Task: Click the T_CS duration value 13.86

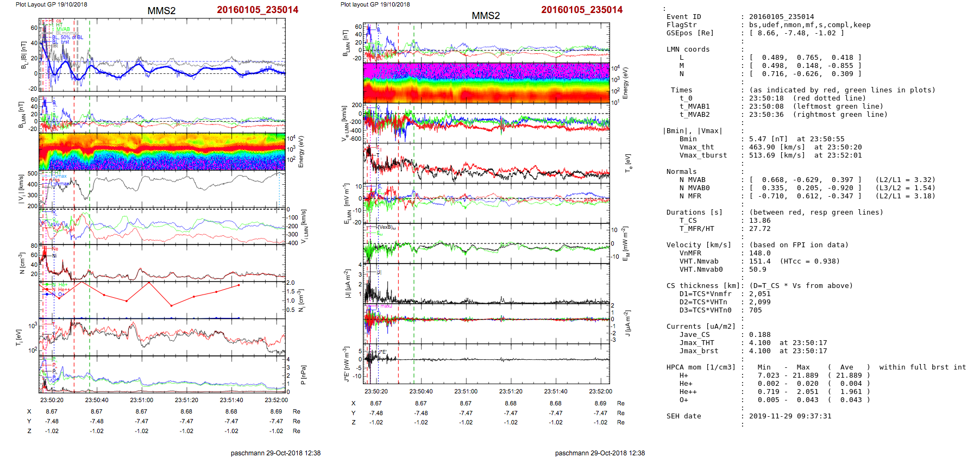Action: [x=759, y=221]
